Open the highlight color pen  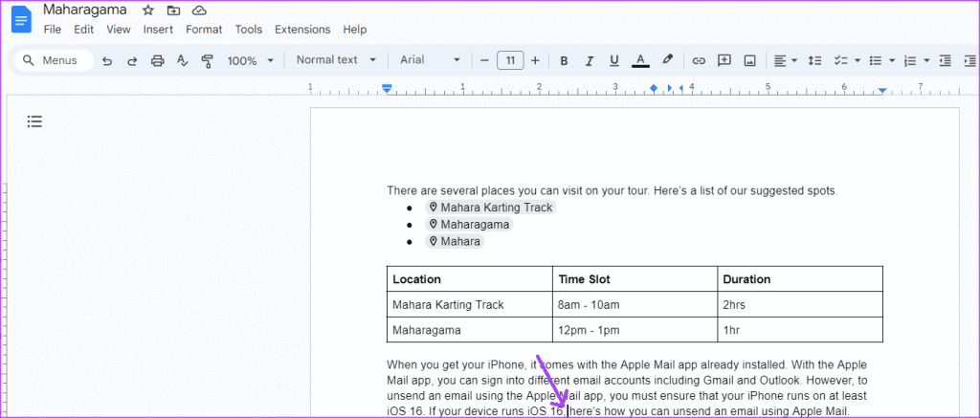(x=667, y=60)
